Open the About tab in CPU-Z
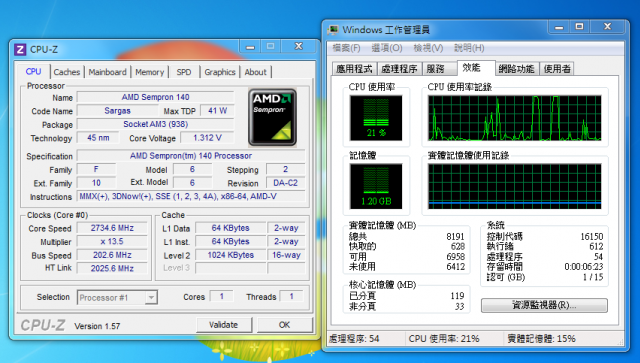The width and height of the screenshot is (640, 363). (x=255, y=72)
